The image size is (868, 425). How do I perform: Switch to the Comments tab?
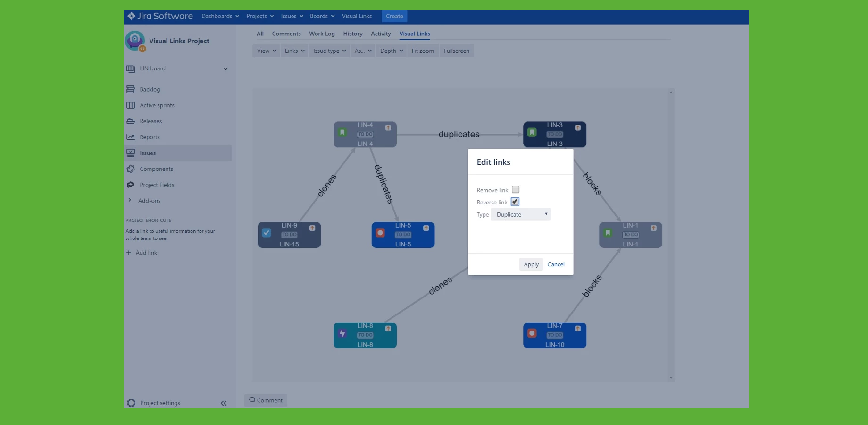[286, 34]
